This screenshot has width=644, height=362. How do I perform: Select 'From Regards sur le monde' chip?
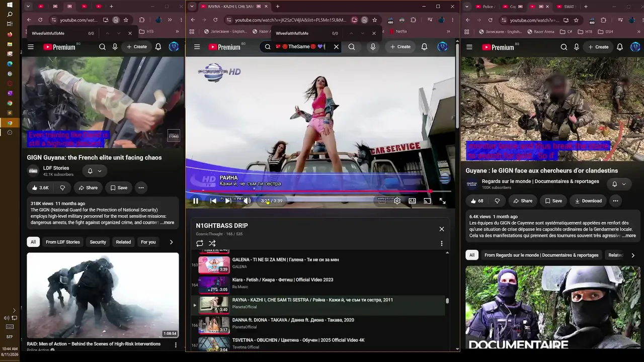541,255
